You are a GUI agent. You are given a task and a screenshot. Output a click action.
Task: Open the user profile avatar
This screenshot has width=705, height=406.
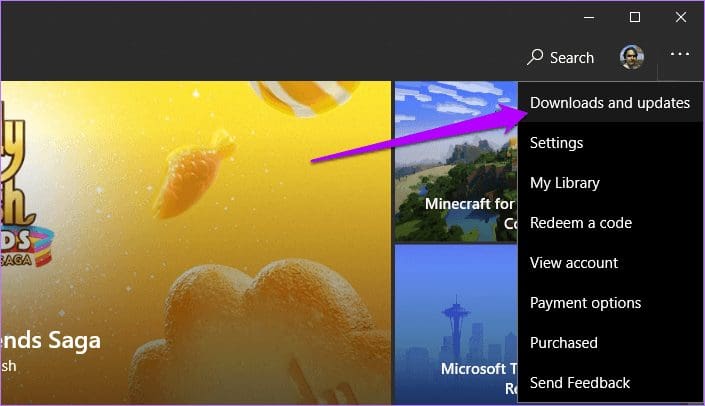(x=632, y=57)
